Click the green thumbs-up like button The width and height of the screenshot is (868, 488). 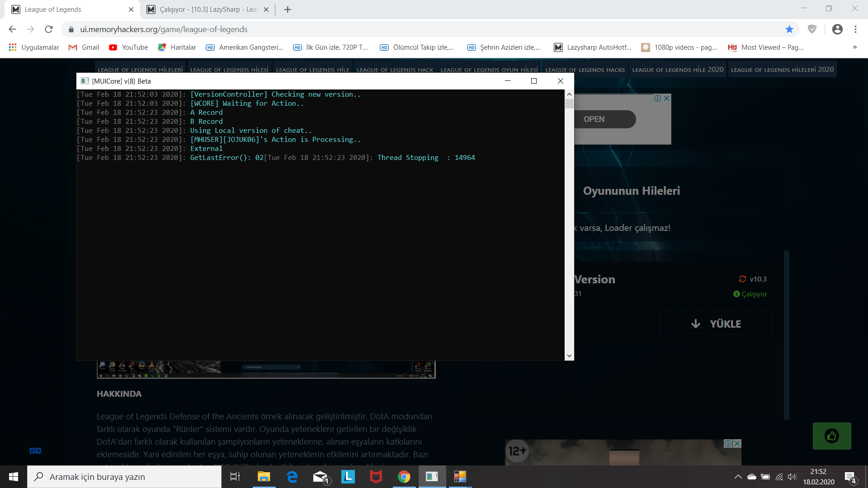[832, 436]
